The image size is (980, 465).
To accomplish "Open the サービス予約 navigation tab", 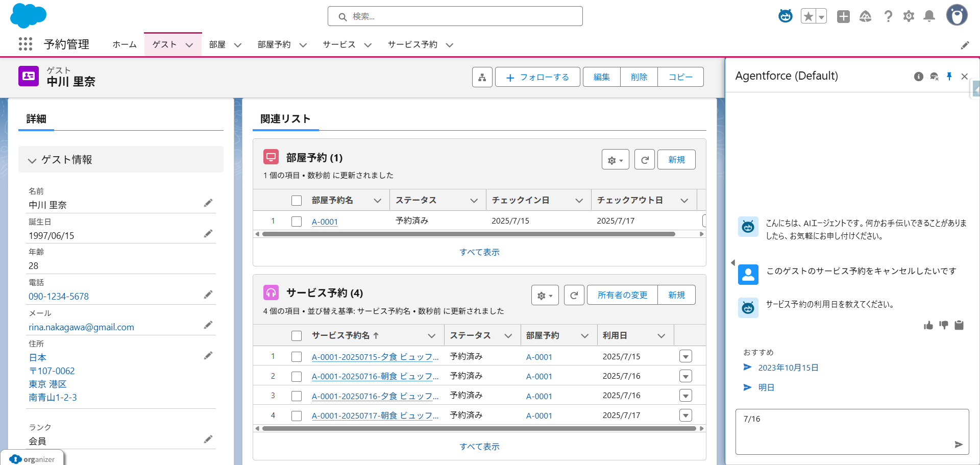I will (x=412, y=44).
